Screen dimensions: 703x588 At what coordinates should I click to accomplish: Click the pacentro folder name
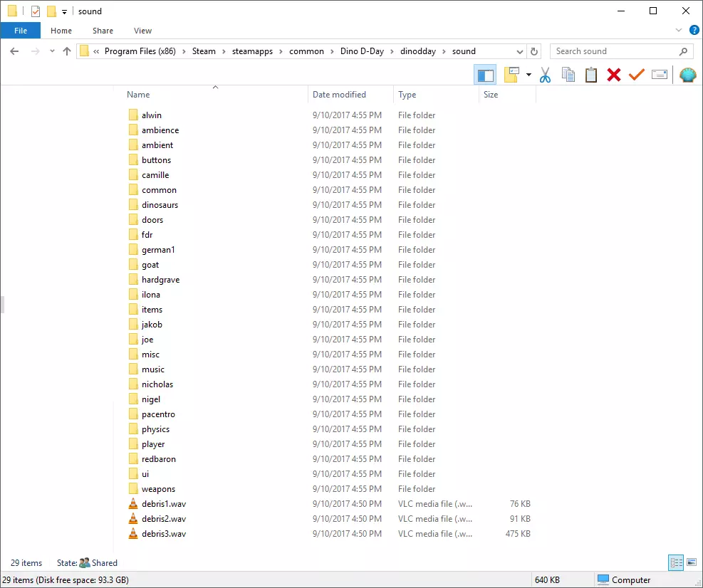click(x=158, y=414)
